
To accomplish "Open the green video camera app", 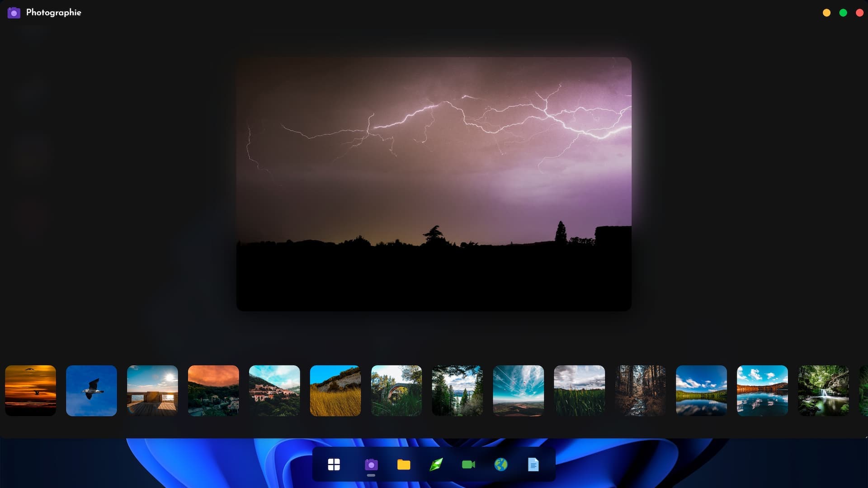I will (x=468, y=464).
